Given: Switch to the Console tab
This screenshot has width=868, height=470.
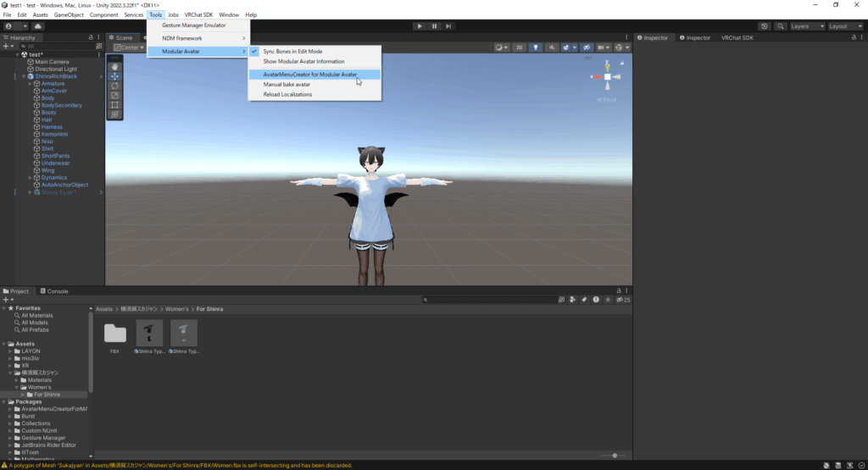Looking at the screenshot, I should click(53, 290).
